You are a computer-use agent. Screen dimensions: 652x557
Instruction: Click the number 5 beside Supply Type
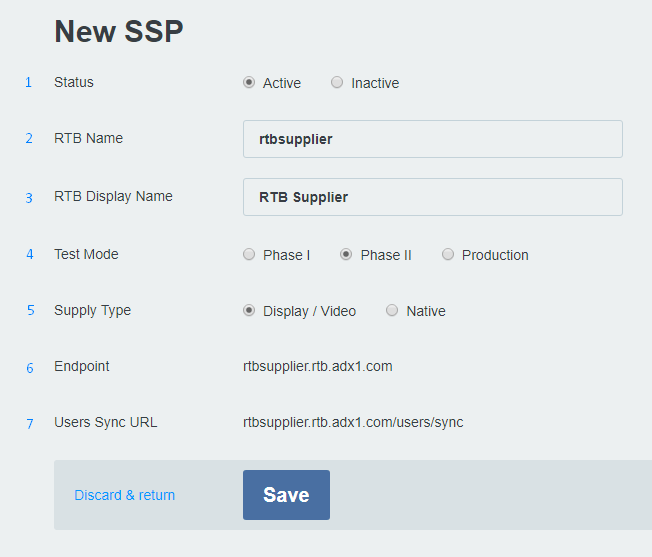[30, 311]
